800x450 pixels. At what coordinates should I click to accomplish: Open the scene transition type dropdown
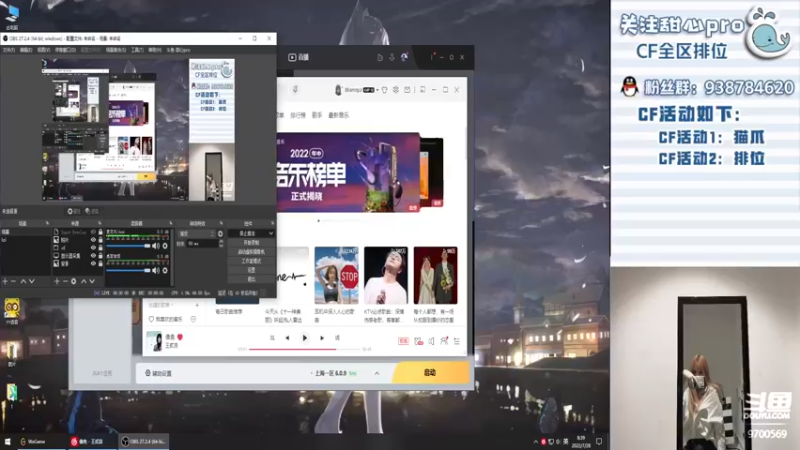tap(196, 234)
